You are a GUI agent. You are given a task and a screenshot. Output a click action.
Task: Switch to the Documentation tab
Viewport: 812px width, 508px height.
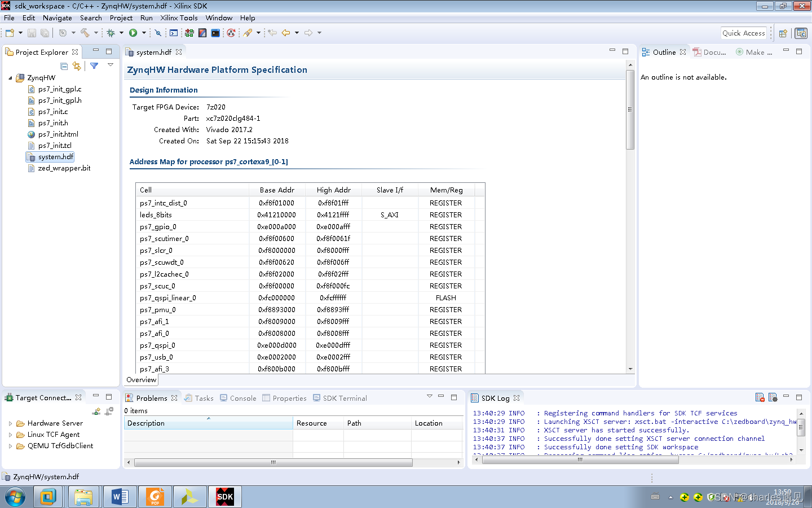tap(709, 52)
